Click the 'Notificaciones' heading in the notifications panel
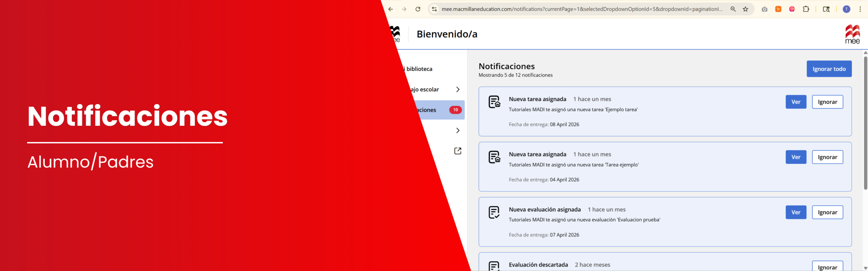 point(507,66)
